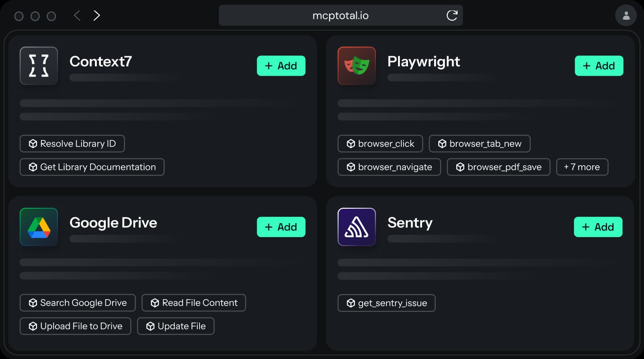The image size is (644, 359).
Task: Click the Sentry logo icon
Action: pos(357,227)
